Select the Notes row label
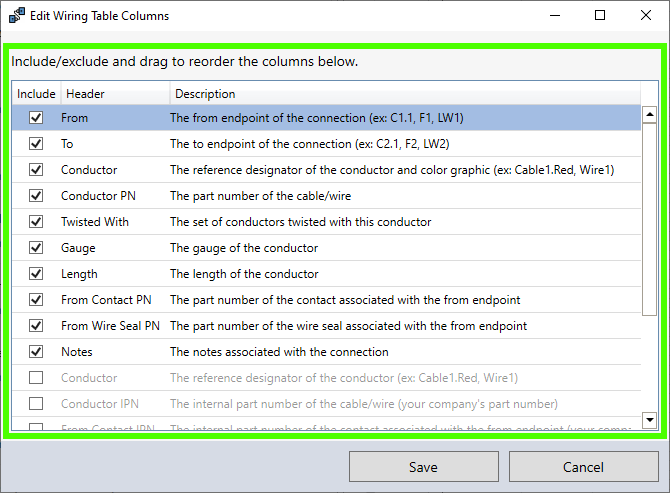Screen dimensions: 670x493 [x=76, y=352]
